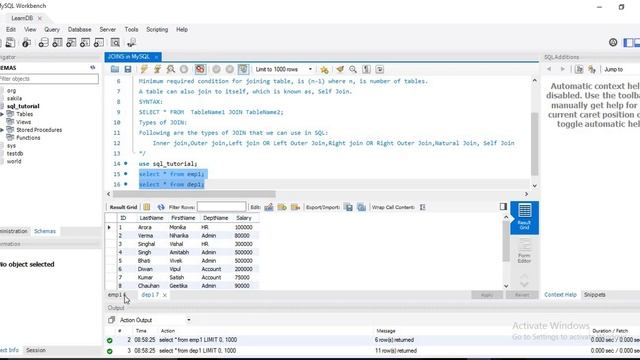Open Inspector info icon in main toolbar
The image size is (640, 360).
tap(27, 42)
